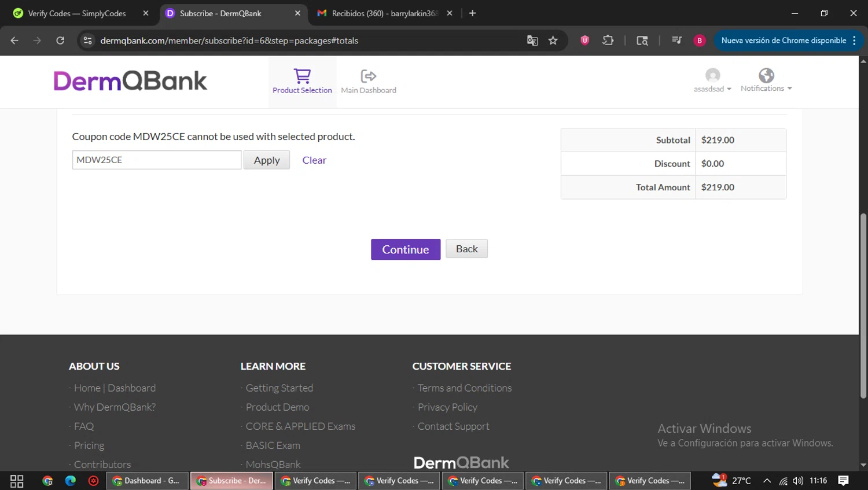This screenshot has width=868, height=490.
Task: Click the purple Continue button
Action: click(x=406, y=249)
